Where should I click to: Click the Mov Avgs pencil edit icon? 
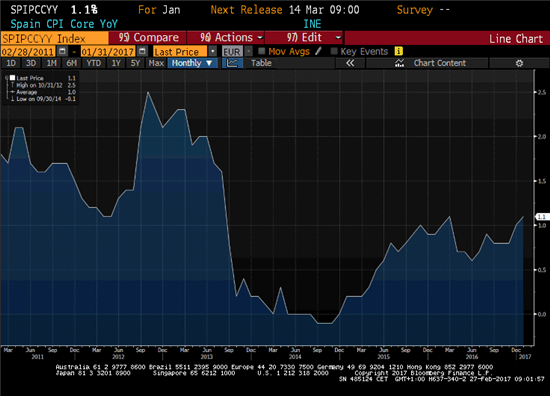click(318, 51)
